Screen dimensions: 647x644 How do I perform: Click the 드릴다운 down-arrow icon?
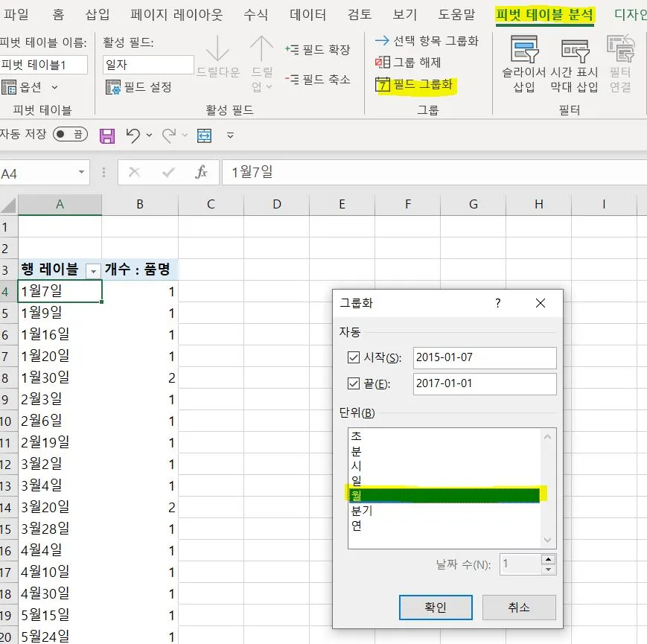[x=217, y=48]
